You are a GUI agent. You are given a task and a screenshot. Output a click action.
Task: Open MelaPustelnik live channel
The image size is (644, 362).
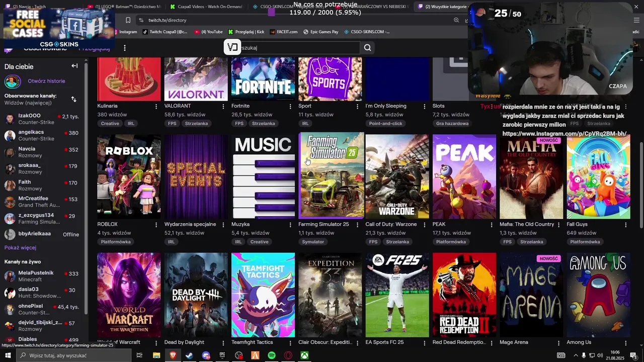[x=43, y=276]
